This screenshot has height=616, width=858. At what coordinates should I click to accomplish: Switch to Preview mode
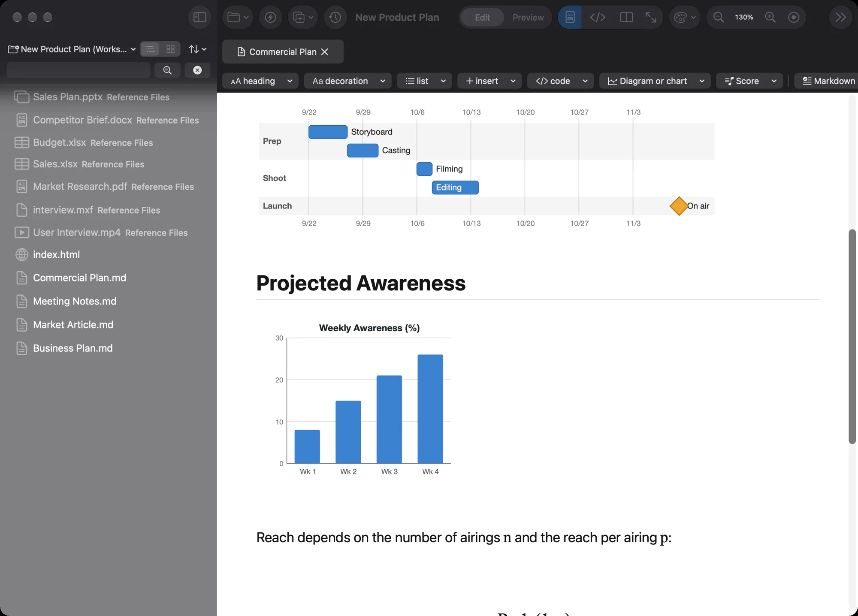pos(528,17)
